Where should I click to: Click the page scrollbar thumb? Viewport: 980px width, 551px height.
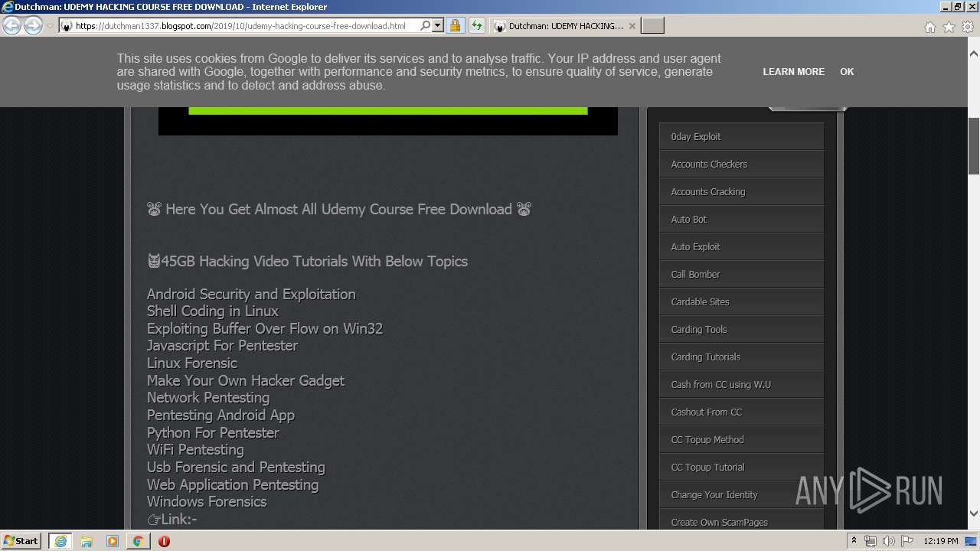point(974,146)
